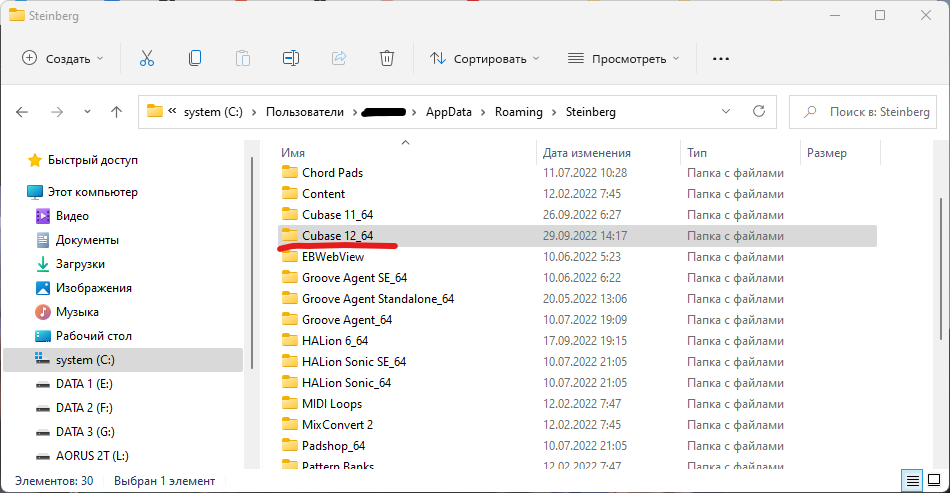Click the folder icon in the address bar

pyautogui.click(x=155, y=111)
